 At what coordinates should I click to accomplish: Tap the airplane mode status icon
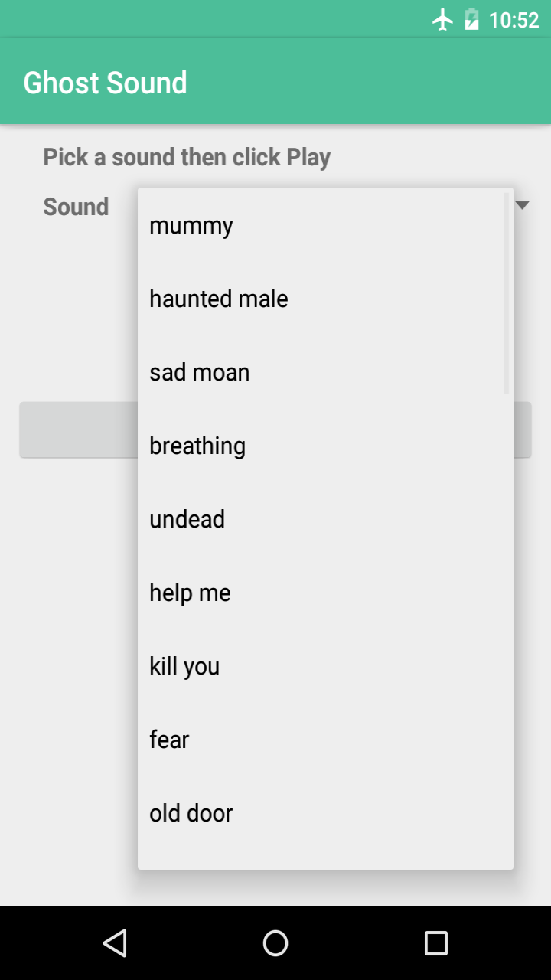click(x=442, y=20)
